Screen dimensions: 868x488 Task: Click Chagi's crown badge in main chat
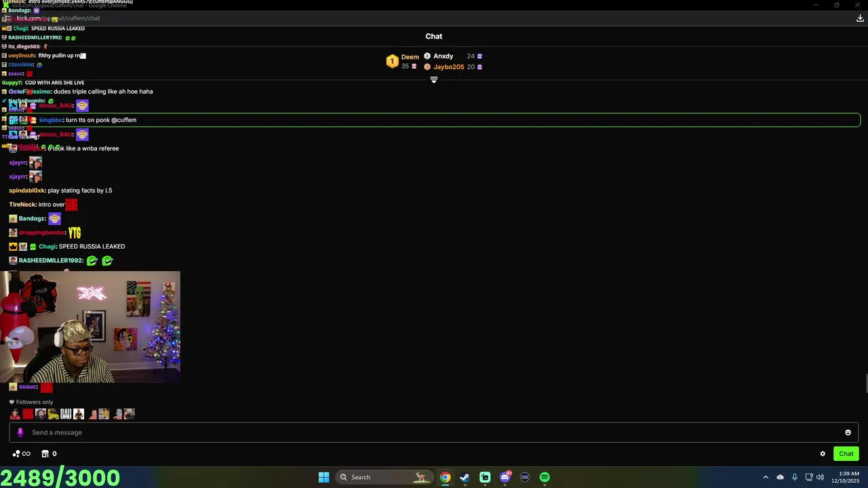tap(13, 247)
